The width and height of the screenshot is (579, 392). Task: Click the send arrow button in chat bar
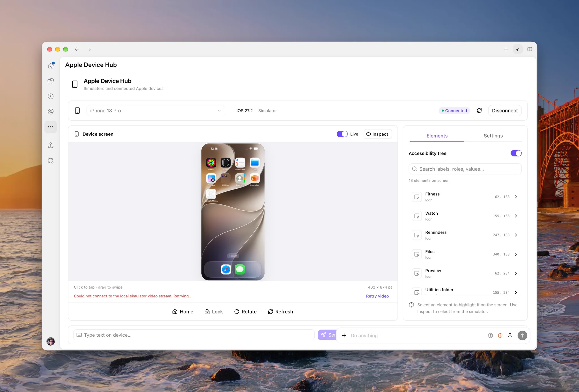522,336
